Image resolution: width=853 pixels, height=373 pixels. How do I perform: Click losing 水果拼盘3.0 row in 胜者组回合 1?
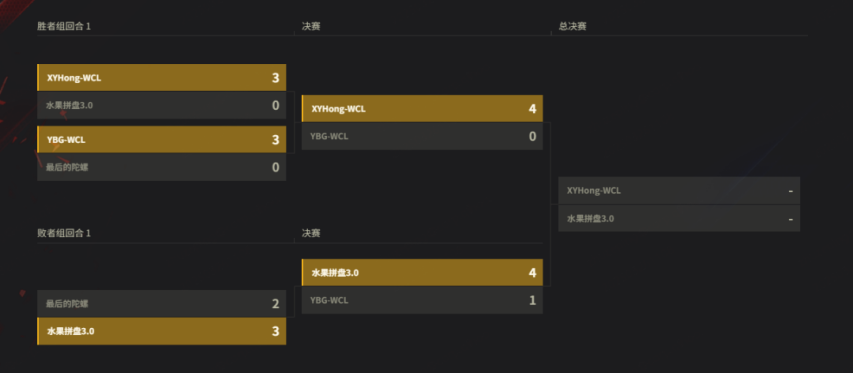tap(162, 105)
